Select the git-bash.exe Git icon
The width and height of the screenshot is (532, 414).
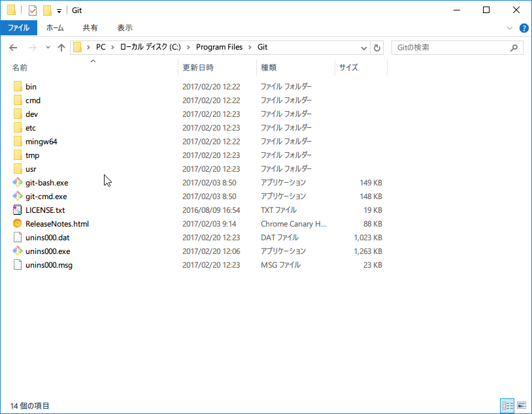pyautogui.click(x=17, y=182)
